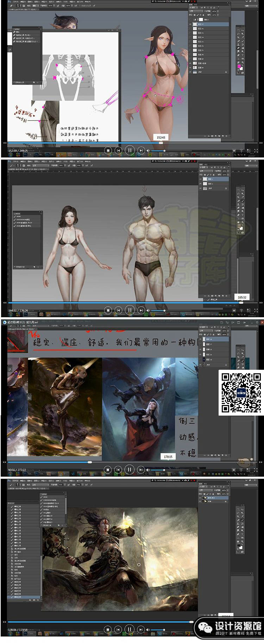Select the highlighted top layer in 第九周.avi Photoshop window

click(x=214, y=339)
